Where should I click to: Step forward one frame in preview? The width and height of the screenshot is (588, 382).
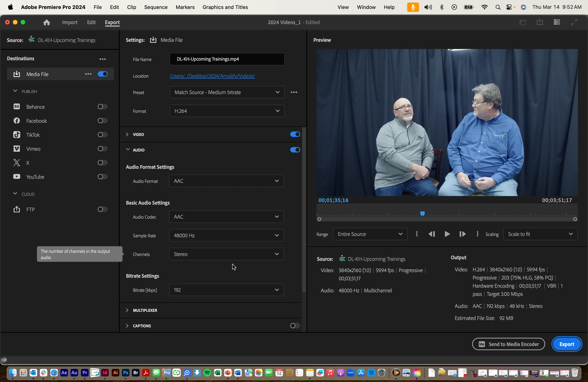pos(462,234)
